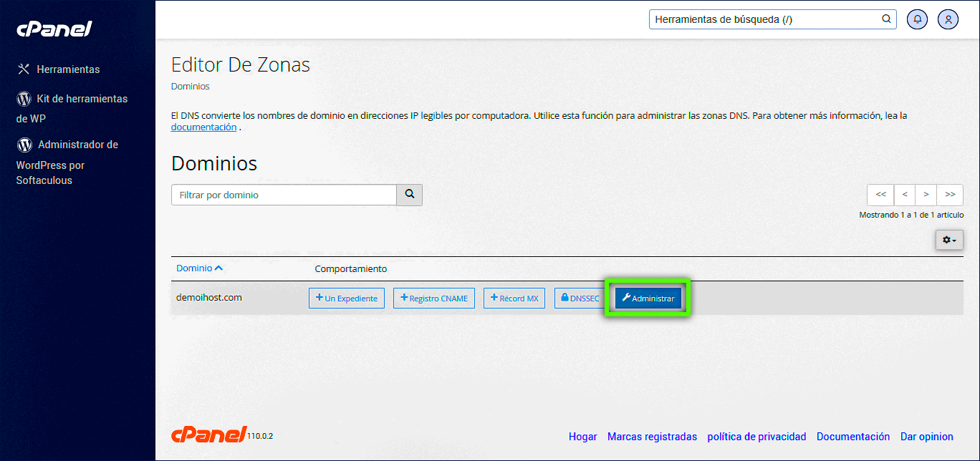Open Herramientas in the sidebar
This screenshot has height=461, width=980.
pos(67,69)
